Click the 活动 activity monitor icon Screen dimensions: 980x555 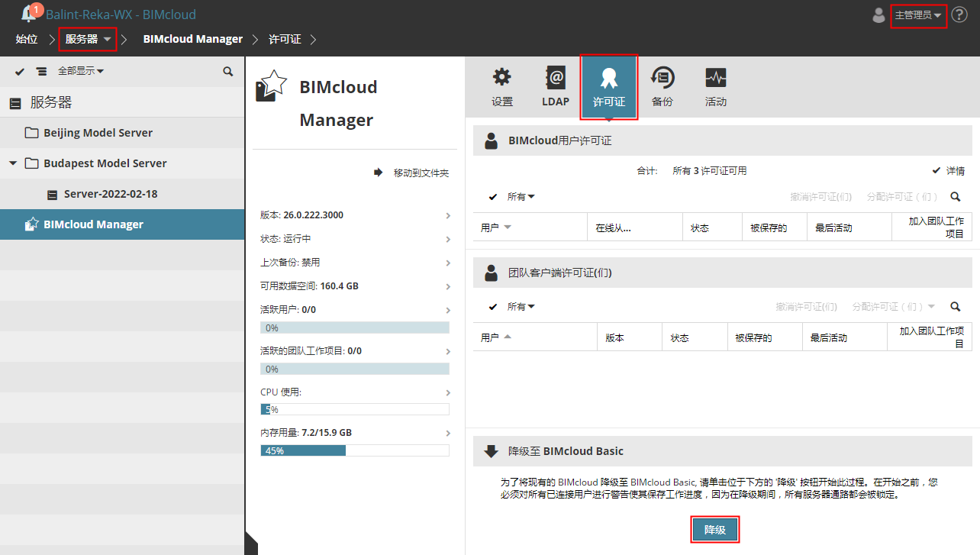(x=716, y=77)
